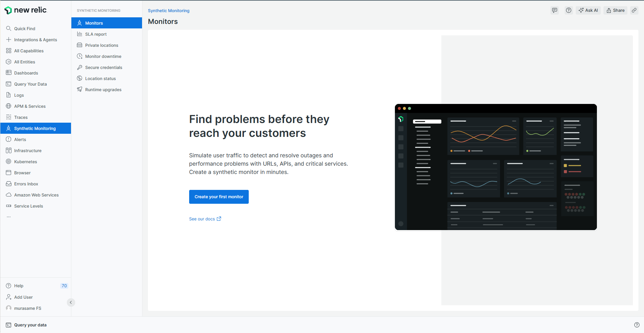This screenshot has width=644, height=333.
Task: Select Monitors in Synthetic Monitoring menu
Action: [107, 23]
